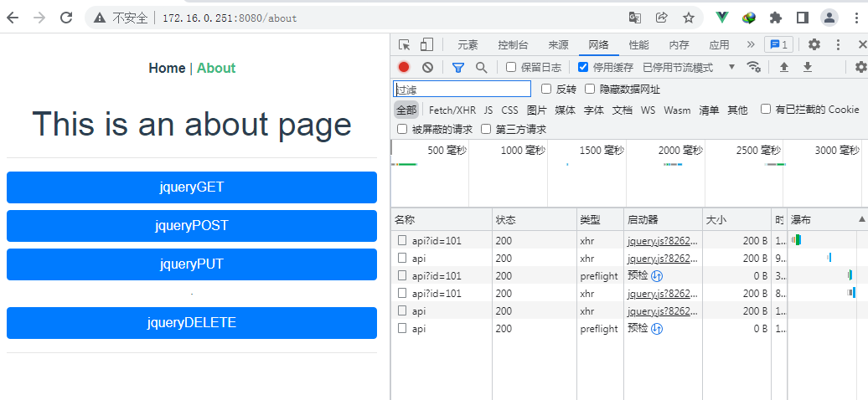Open the extensions puzzle icon
Screen dimensions: 868x400
click(776, 18)
